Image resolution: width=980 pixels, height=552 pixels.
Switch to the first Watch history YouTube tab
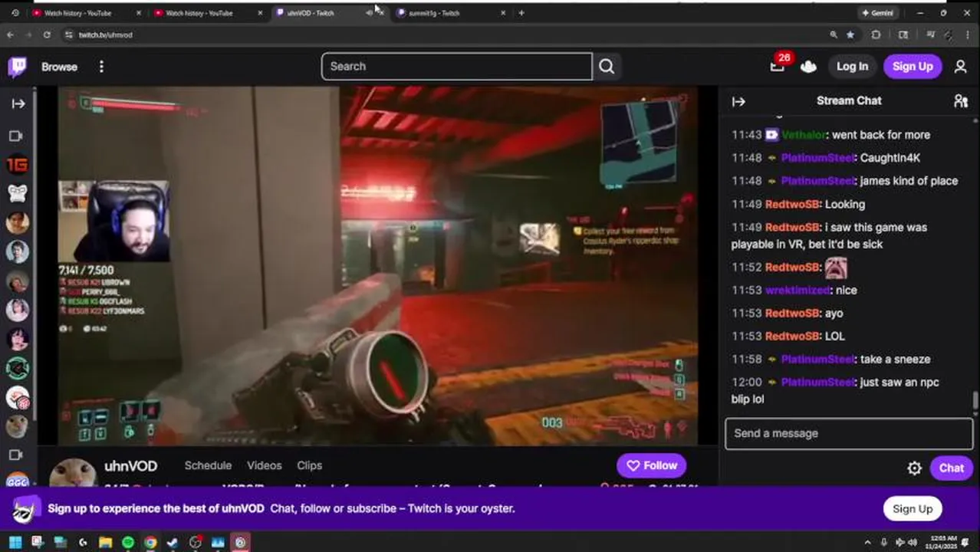[84, 13]
